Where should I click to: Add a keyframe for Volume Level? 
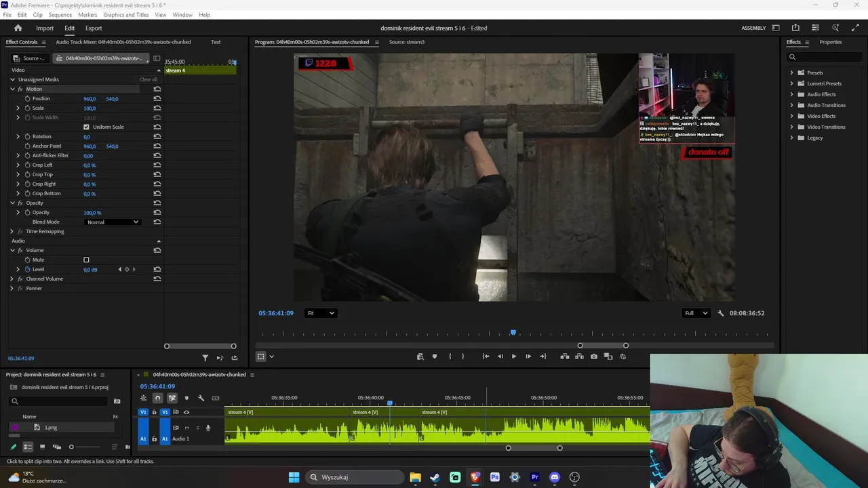click(x=127, y=270)
